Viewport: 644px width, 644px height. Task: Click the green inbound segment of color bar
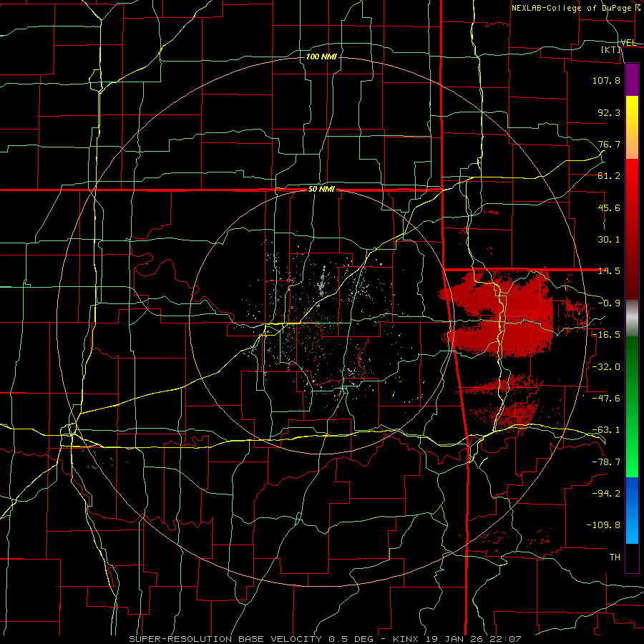pyautogui.click(x=632, y=406)
